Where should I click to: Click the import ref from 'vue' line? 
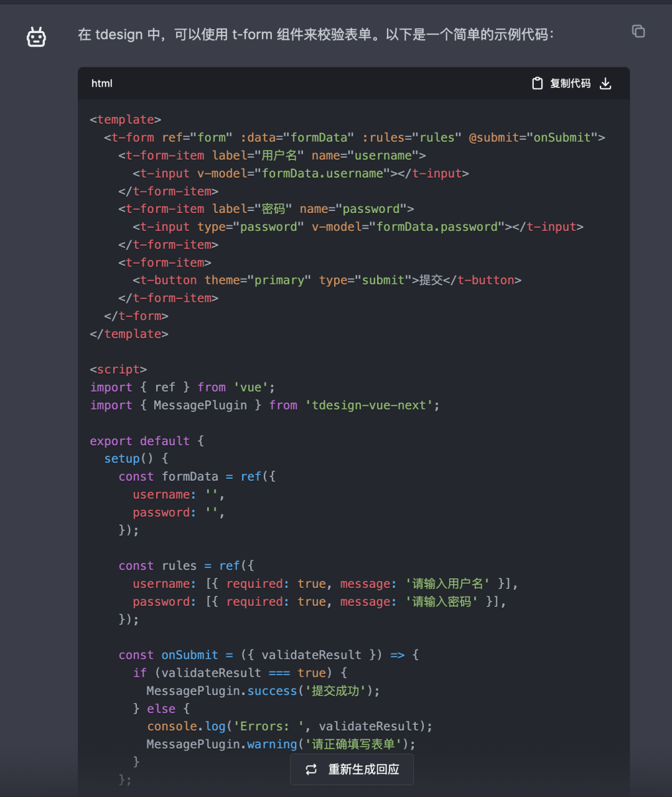(x=182, y=387)
